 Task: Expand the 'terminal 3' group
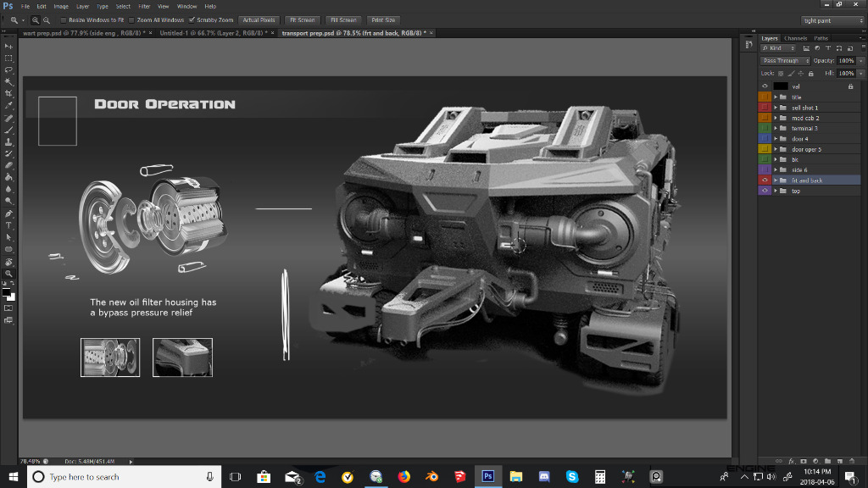click(x=776, y=129)
